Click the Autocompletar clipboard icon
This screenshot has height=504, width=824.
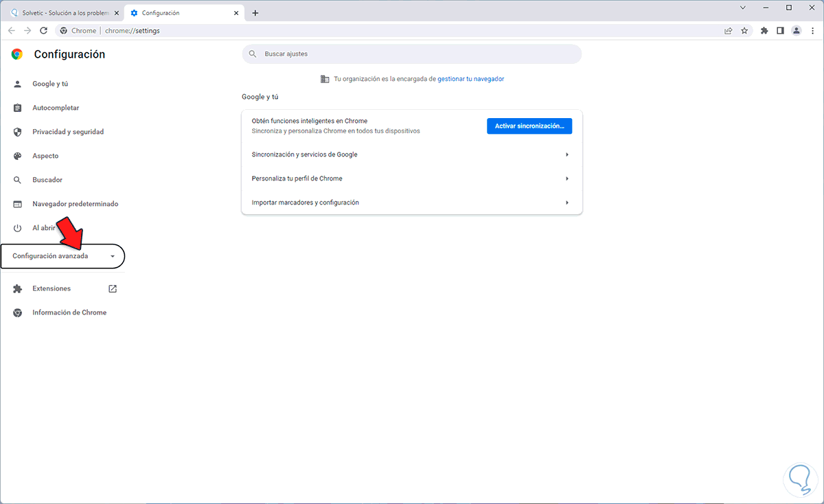point(18,108)
